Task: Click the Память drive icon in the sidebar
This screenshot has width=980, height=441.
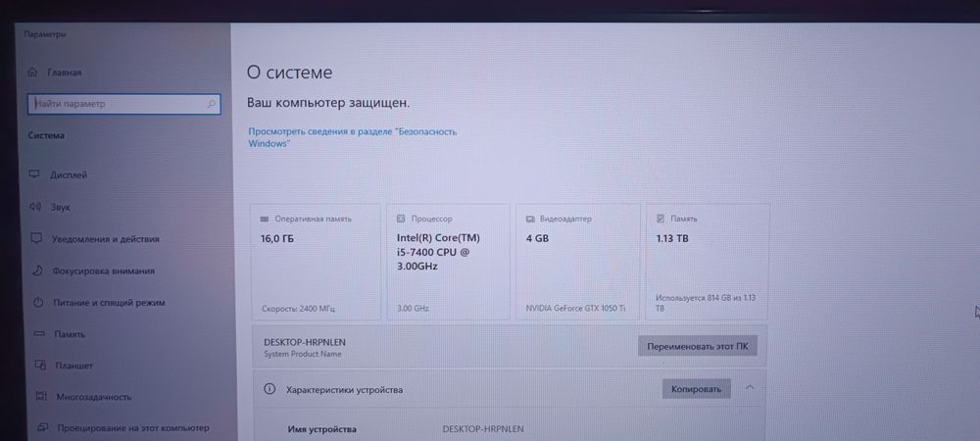Action: 39,334
